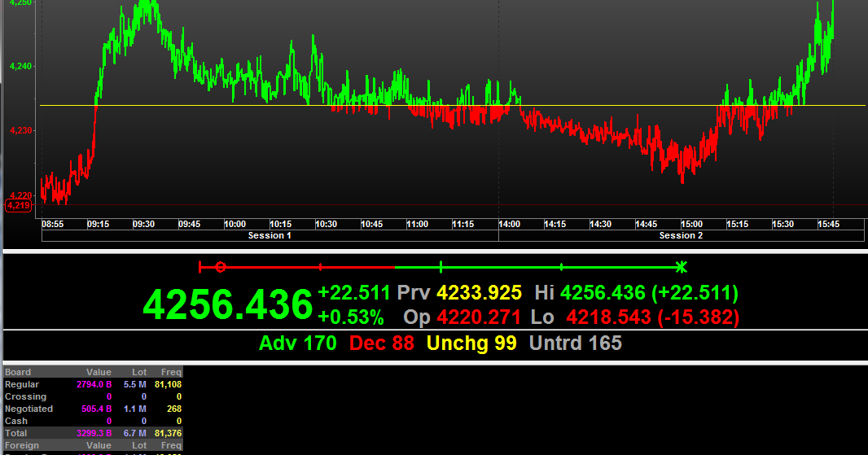Click the Op value 4220.271

tap(479, 317)
